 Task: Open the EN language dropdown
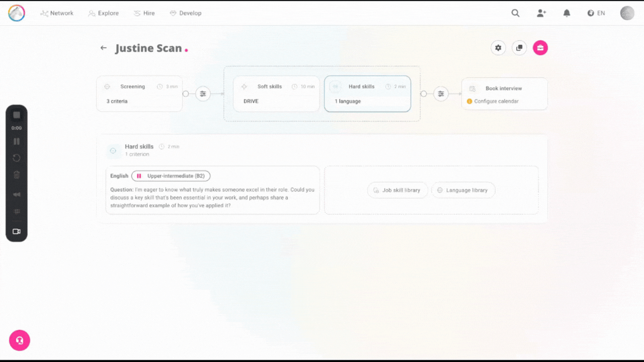596,13
